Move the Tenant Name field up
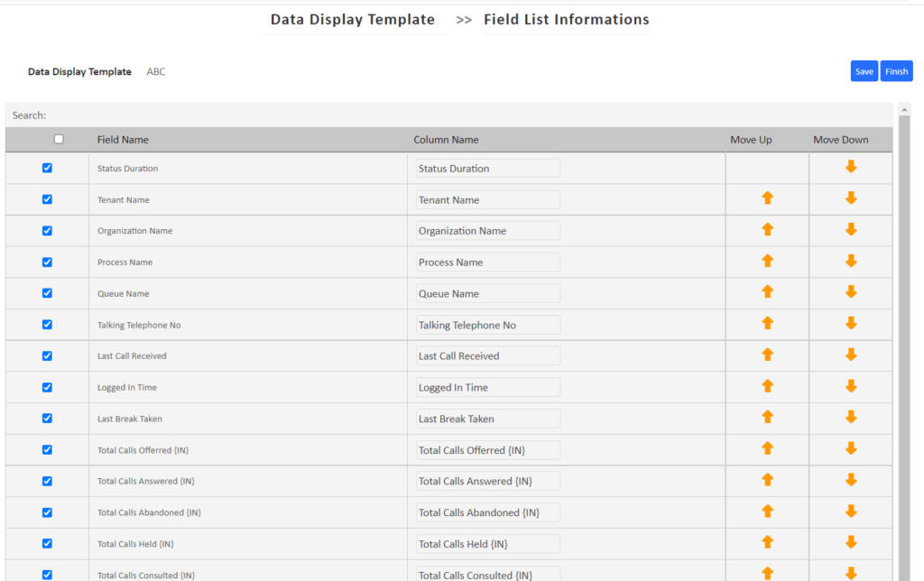924x581 pixels. (x=766, y=198)
